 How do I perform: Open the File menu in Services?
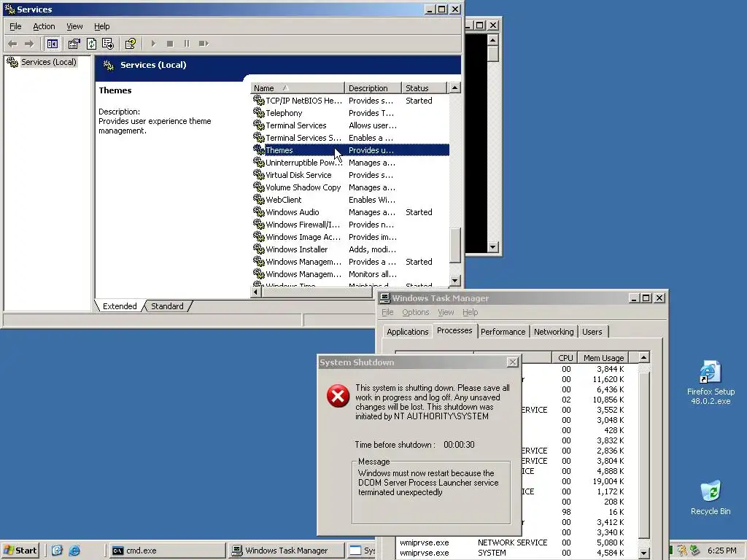coord(15,27)
